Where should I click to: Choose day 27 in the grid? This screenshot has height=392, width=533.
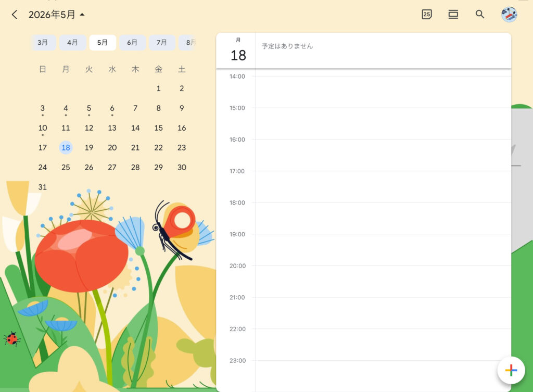pos(112,167)
